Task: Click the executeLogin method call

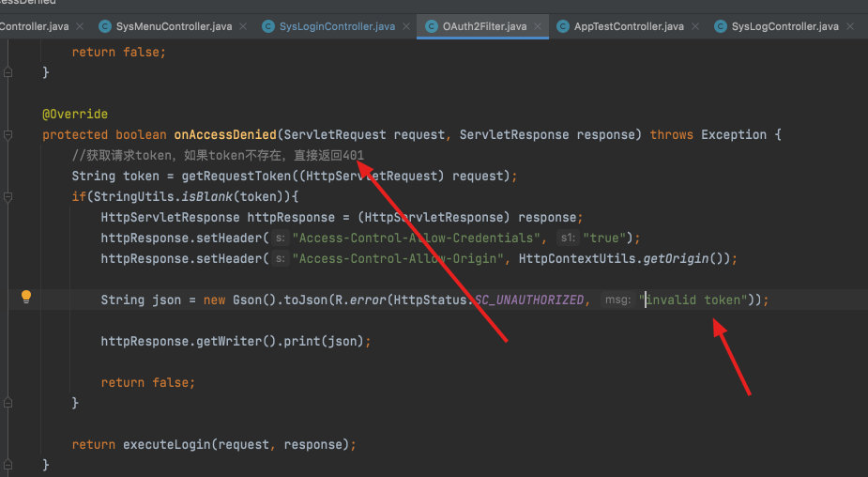Action: click(x=167, y=445)
